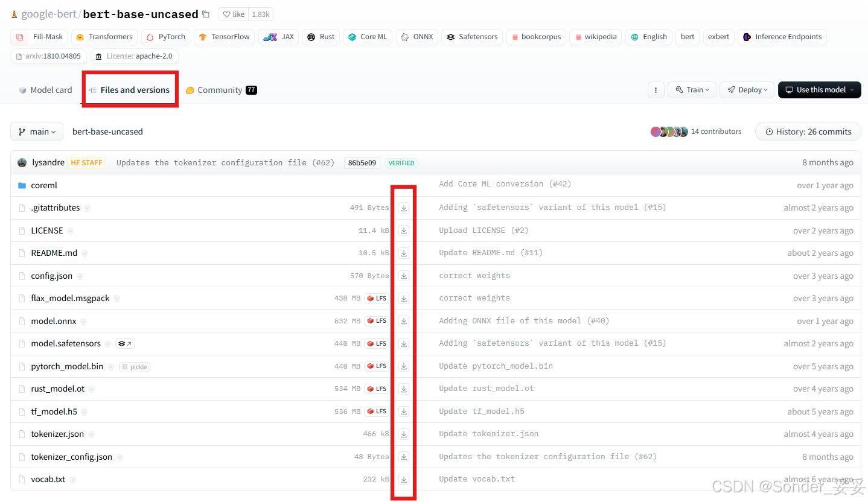The image size is (868, 502).
Task: Open the lysandre user link
Action: [48, 163]
